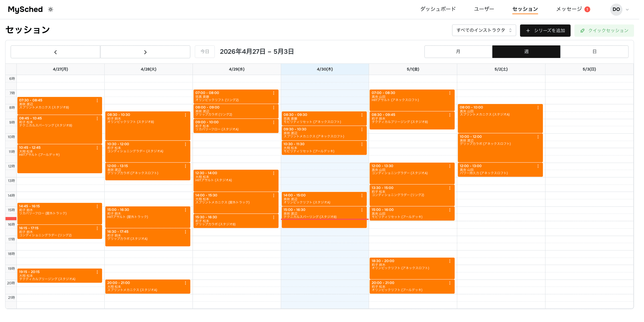Open menu for 15:00 HIITアサルト (屋外トラック)
Viewport: 644px width, 322px height.
tap(185, 210)
